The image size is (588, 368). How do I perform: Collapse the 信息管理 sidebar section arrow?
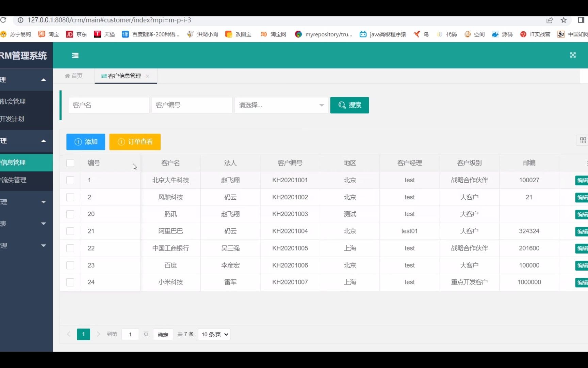[44, 141]
